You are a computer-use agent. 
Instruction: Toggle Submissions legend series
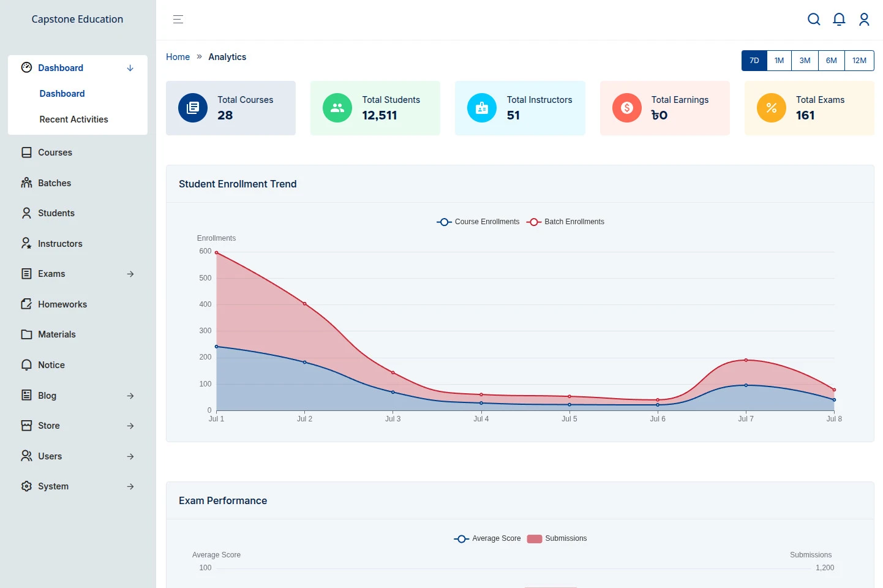(x=557, y=538)
